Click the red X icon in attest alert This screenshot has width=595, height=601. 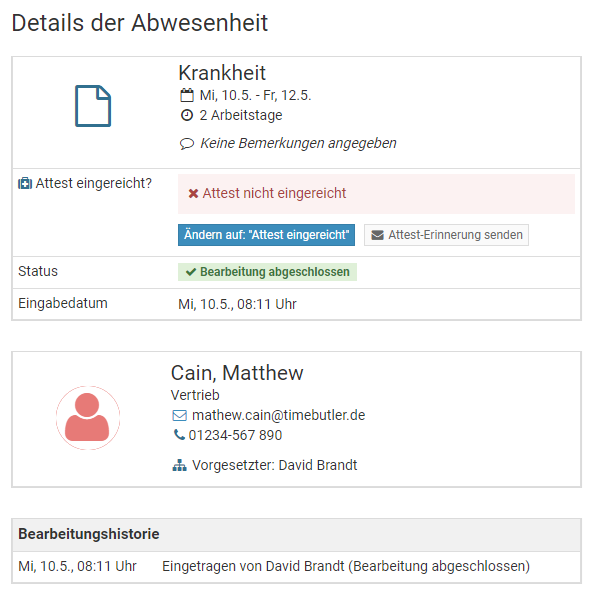coord(193,194)
